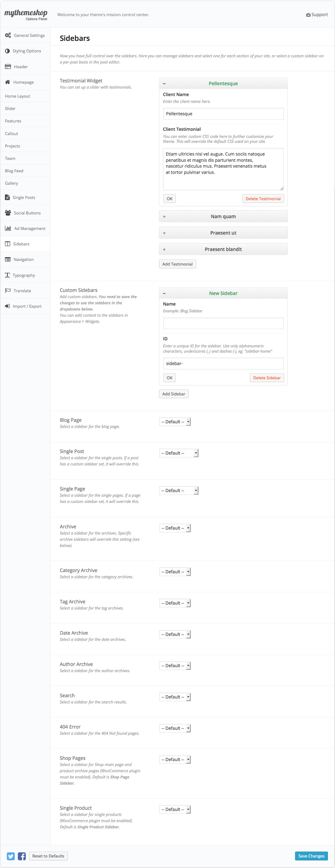Click Delete Testimonial button
The width and height of the screenshot is (335, 868).
coord(263,199)
